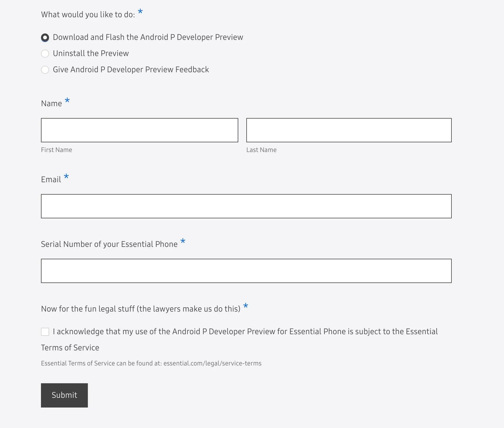Focus the Email input box
The height and width of the screenshot is (428, 504).
click(x=246, y=206)
